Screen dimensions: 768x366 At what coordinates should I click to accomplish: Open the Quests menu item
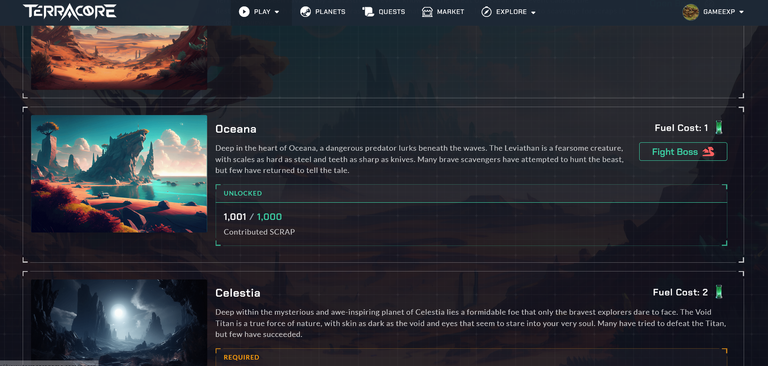pos(384,12)
